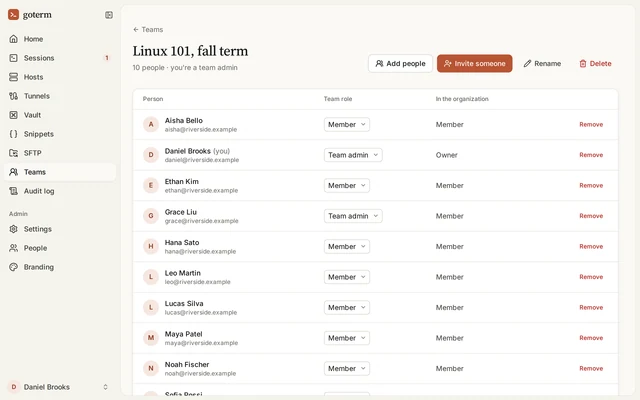The image size is (640, 400).
Task: Collapse the sidebar with the panel icon
Action: (x=109, y=15)
